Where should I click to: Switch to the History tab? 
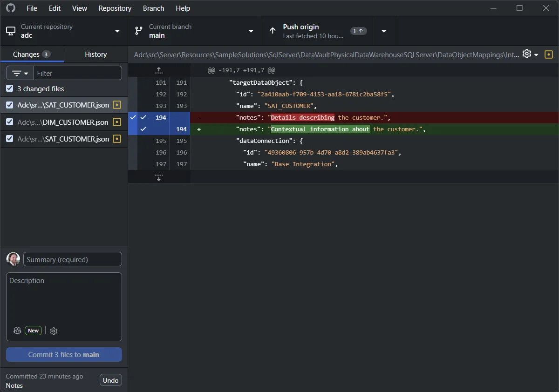pos(96,54)
